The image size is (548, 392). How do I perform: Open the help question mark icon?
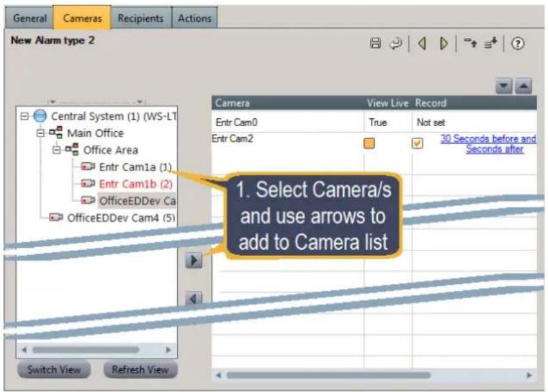518,44
